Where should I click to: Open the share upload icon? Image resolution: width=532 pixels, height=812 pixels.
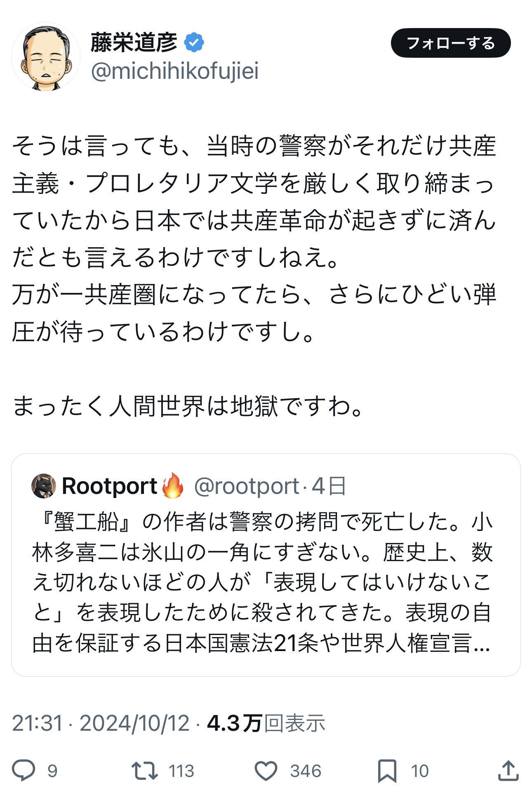tap(508, 770)
